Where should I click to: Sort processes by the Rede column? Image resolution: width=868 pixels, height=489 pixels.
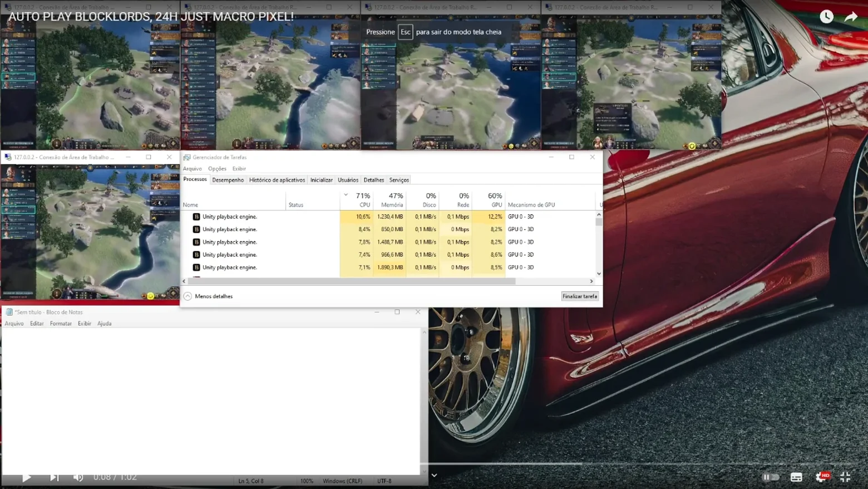(x=455, y=201)
